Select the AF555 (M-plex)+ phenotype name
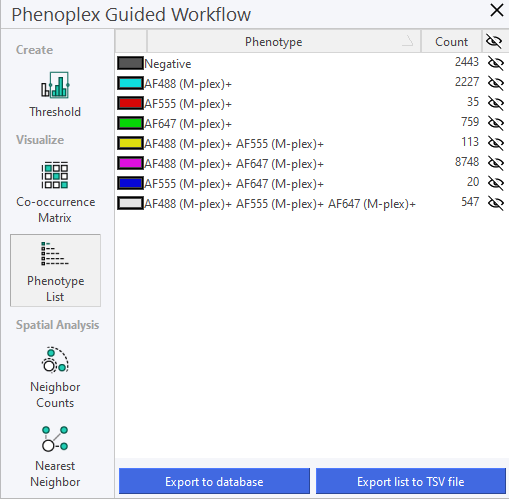This screenshot has width=509, height=499. coord(188,104)
